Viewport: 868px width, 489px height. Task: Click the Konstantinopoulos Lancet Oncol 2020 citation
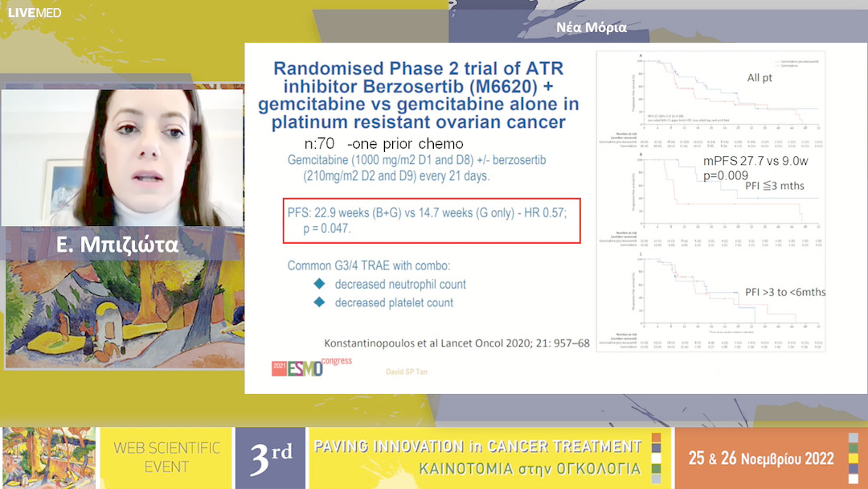point(457,343)
